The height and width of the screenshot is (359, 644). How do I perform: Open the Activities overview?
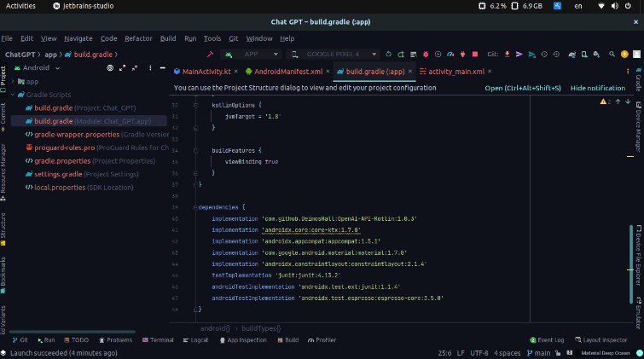pyautogui.click(x=20, y=6)
